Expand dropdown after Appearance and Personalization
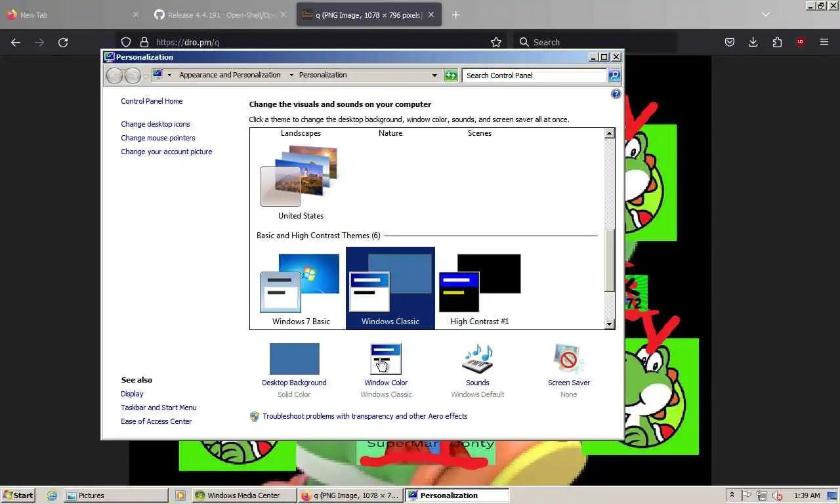 coord(291,75)
